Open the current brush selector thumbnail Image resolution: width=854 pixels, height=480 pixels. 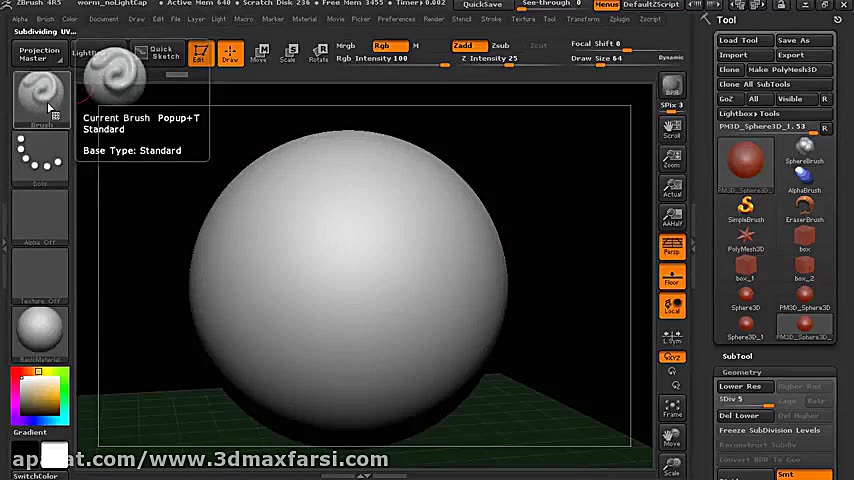pyautogui.click(x=41, y=100)
